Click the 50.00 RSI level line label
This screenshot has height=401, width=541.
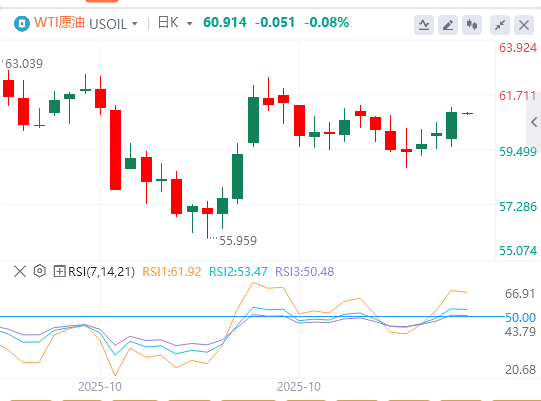[x=520, y=317]
